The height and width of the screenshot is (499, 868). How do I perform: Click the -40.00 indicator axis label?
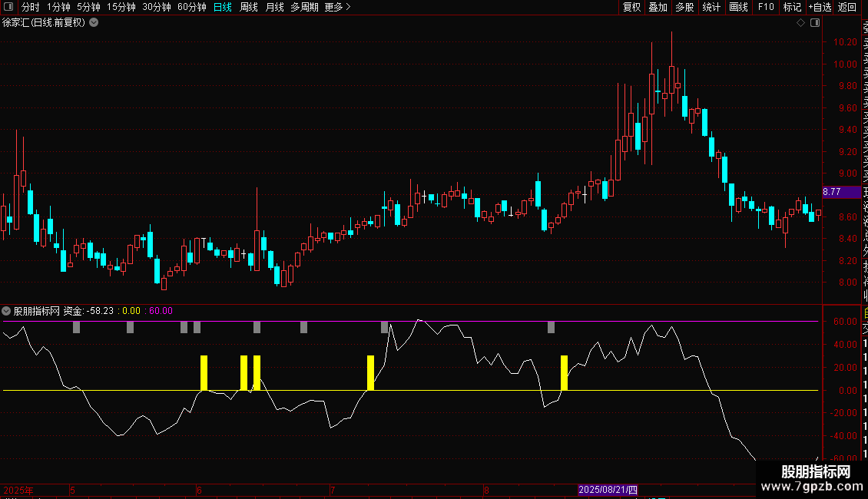[843, 436]
